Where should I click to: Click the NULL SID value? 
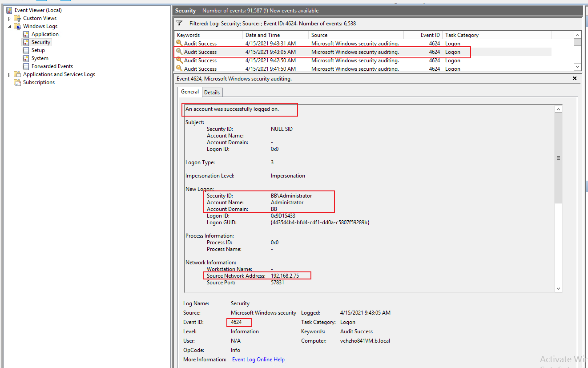tap(282, 129)
